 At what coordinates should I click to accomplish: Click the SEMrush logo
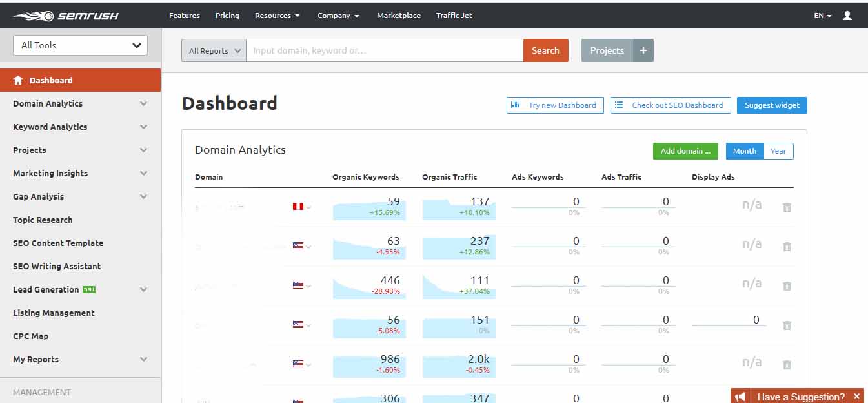66,15
